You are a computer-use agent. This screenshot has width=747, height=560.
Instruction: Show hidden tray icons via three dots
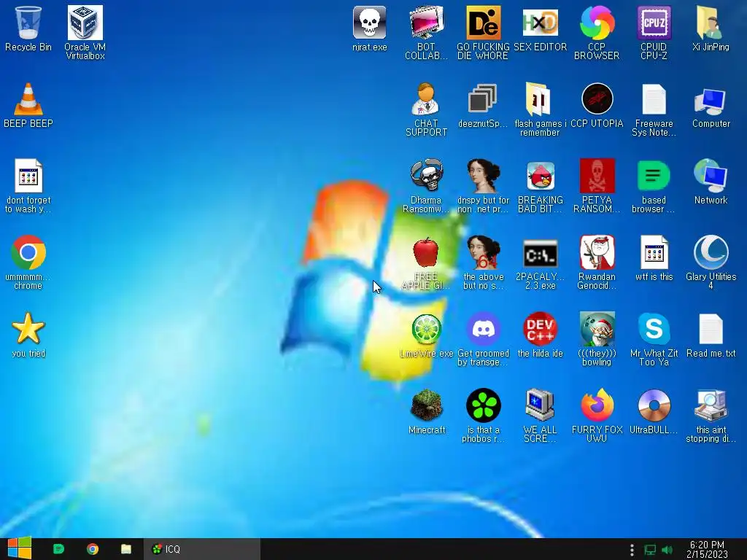tap(632, 550)
